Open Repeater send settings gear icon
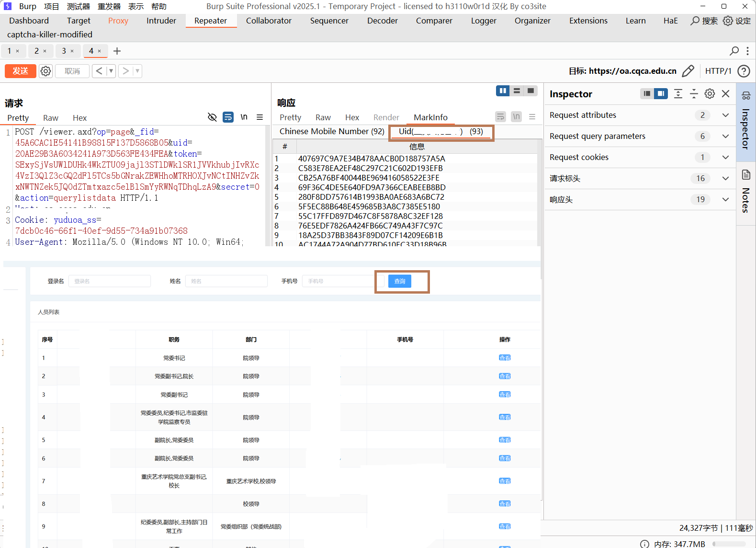The height and width of the screenshot is (548, 756). click(x=45, y=71)
